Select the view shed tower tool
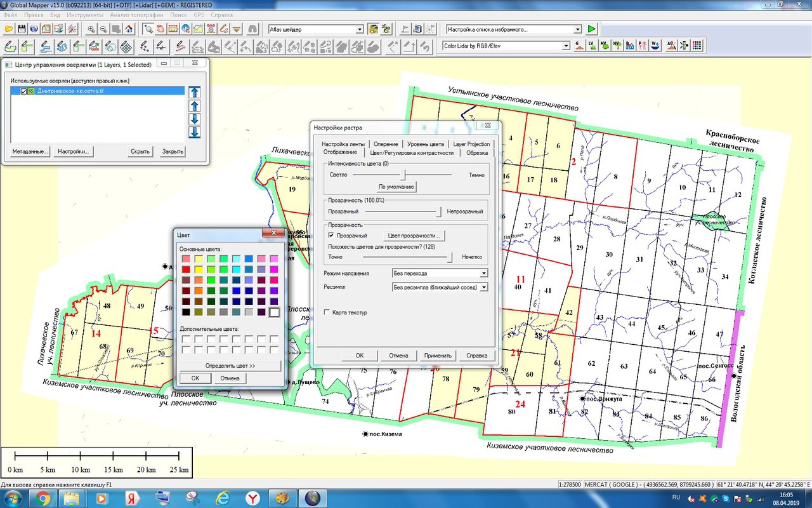Image resolution: width=812 pixels, height=508 pixels. point(210,29)
